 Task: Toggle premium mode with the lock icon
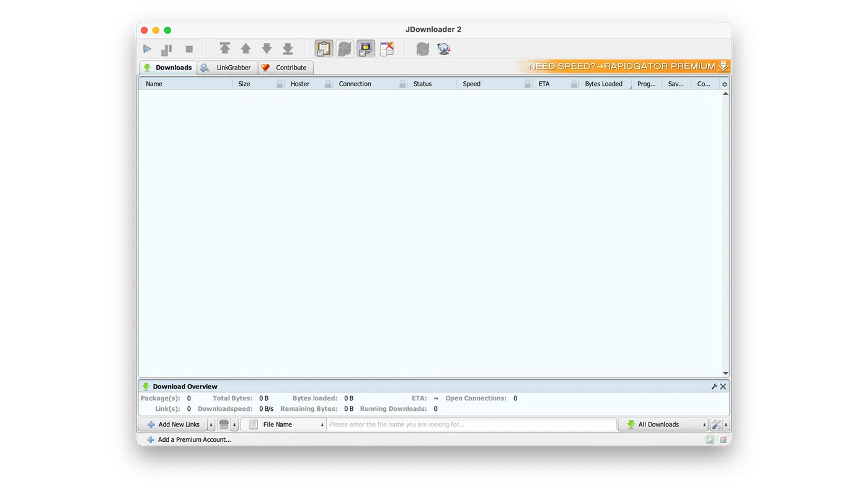click(366, 48)
